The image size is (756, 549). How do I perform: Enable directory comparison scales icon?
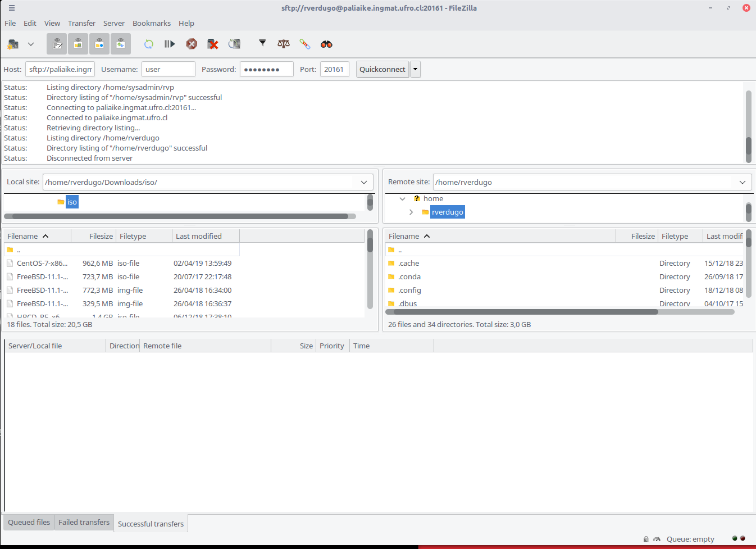click(x=284, y=44)
